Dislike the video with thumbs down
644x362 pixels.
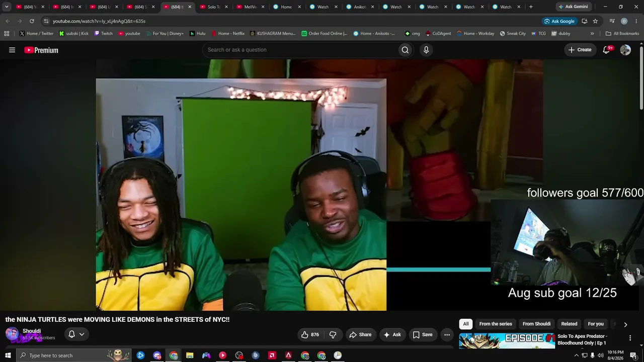[x=333, y=335]
